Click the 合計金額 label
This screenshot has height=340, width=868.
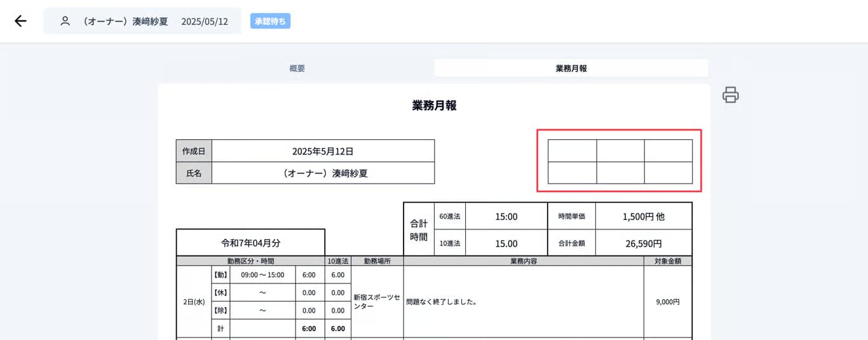point(572,243)
